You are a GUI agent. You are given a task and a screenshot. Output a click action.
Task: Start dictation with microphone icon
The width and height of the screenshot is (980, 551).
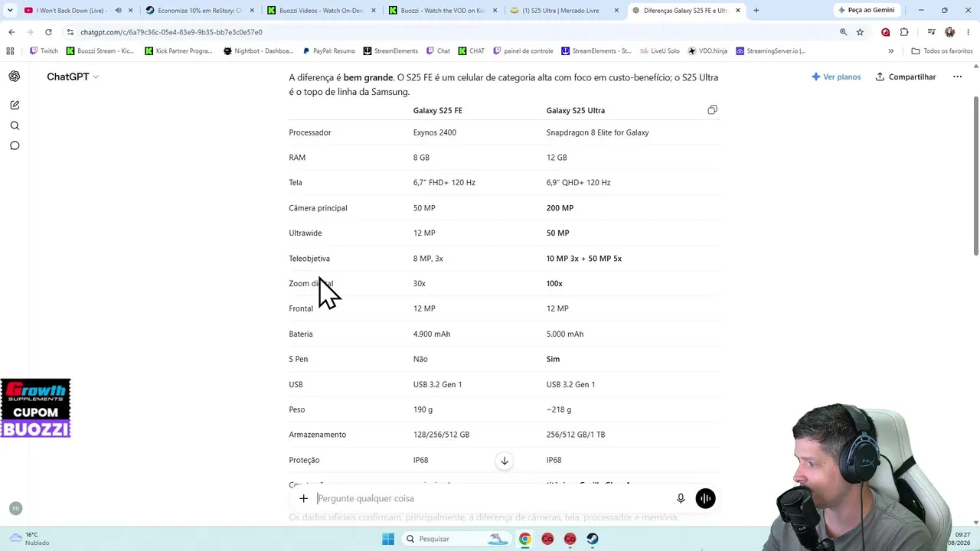click(x=681, y=498)
